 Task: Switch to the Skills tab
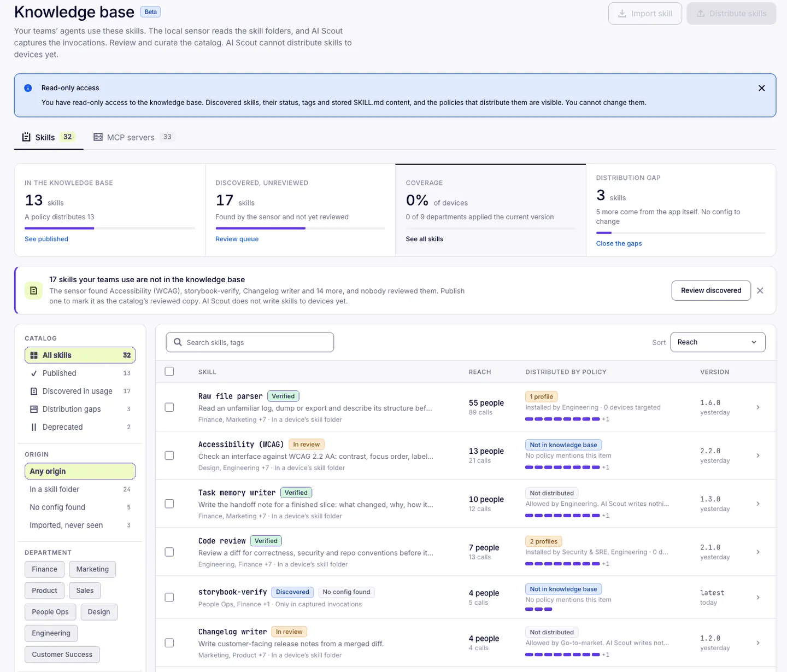click(x=49, y=137)
